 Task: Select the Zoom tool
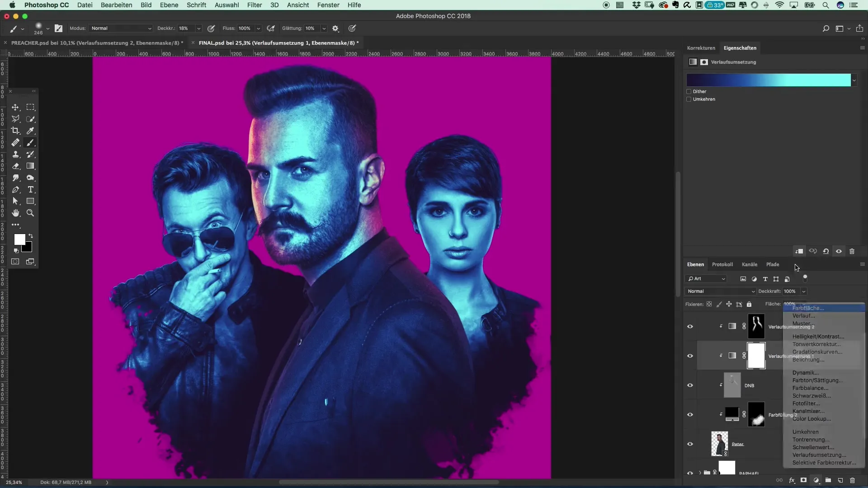click(x=30, y=213)
